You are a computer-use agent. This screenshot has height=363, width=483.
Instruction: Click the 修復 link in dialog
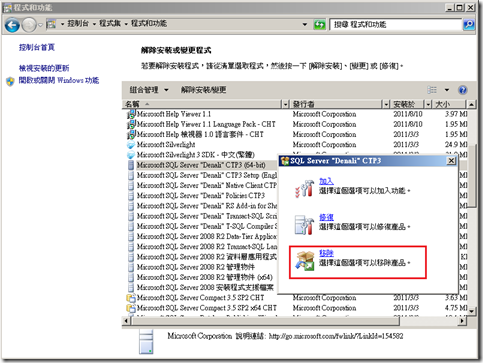pyautogui.click(x=326, y=217)
